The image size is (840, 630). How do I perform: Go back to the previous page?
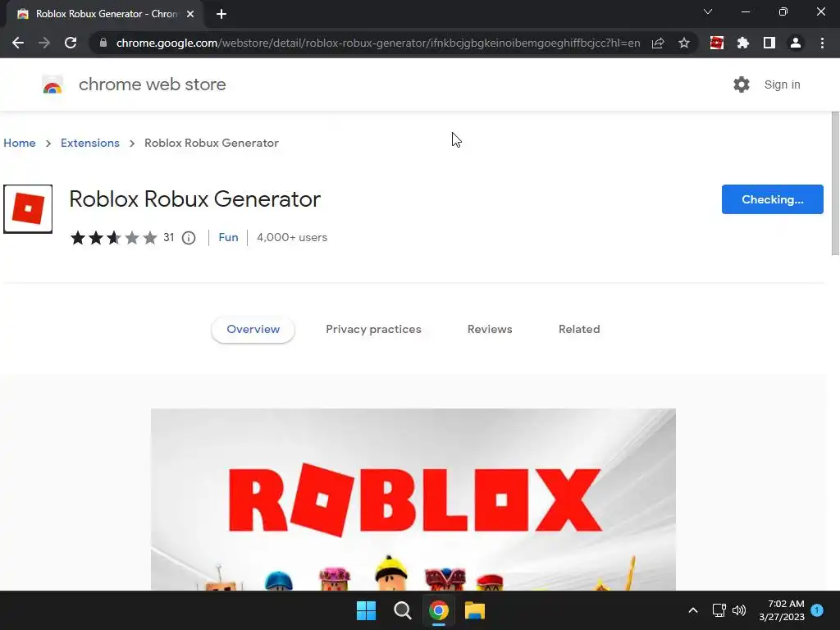[18, 43]
